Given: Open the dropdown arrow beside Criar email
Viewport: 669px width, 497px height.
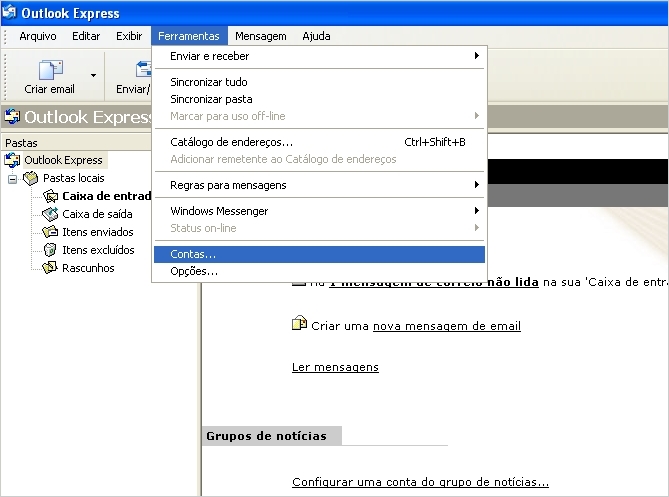Looking at the screenshot, I should pyautogui.click(x=93, y=75).
